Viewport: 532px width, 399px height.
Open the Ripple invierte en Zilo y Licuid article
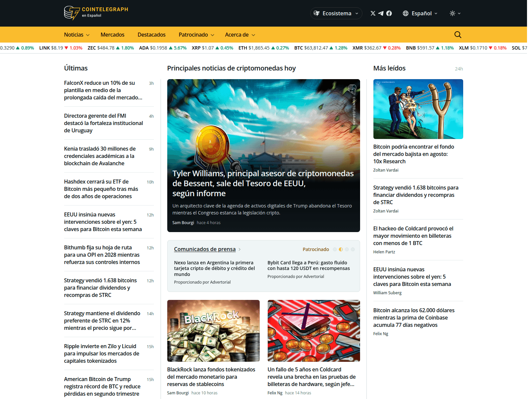click(x=102, y=353)
